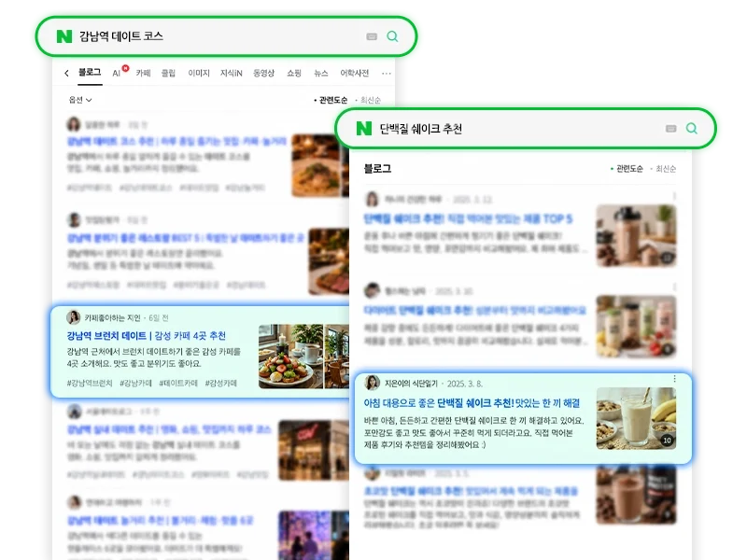The image size is (747, 560).
Task: Open the brunch plate thumbnail of 강남역 브런치 post
Action: pos(290,357)
